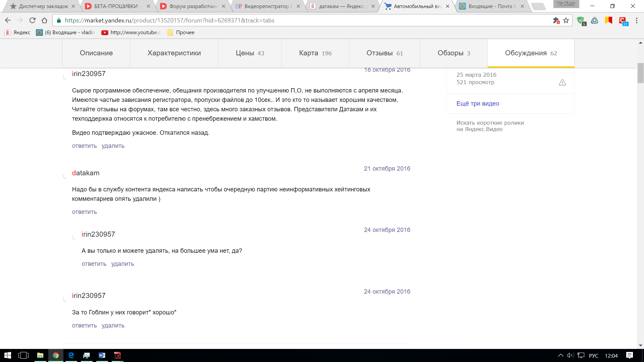644x362 pixels.
Task: Open the datakam user profile name
Action: click(x=86, y=173)
